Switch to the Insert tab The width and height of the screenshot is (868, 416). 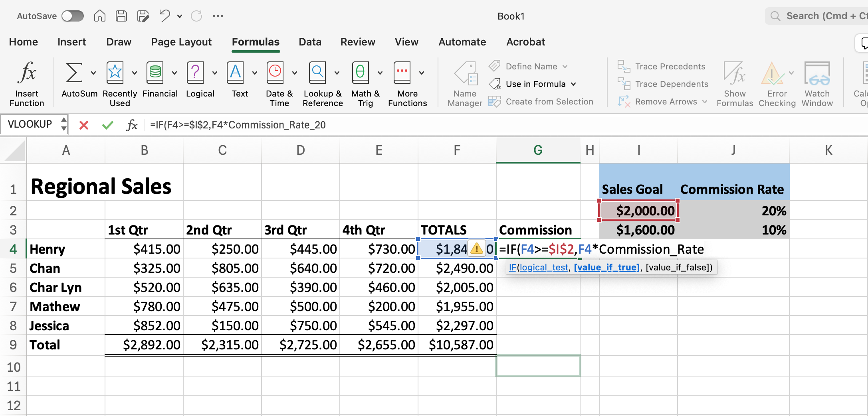pos(72,42)
